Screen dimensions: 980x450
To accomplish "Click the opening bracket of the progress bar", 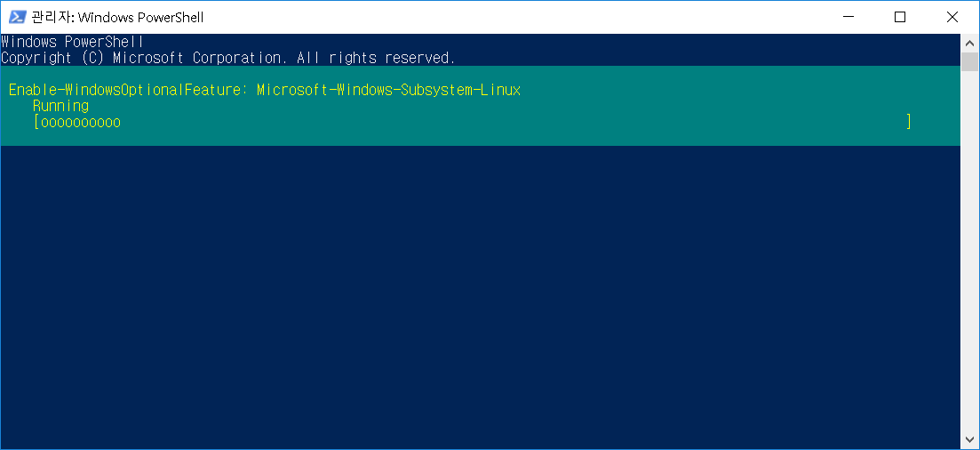I will point(37,122).
